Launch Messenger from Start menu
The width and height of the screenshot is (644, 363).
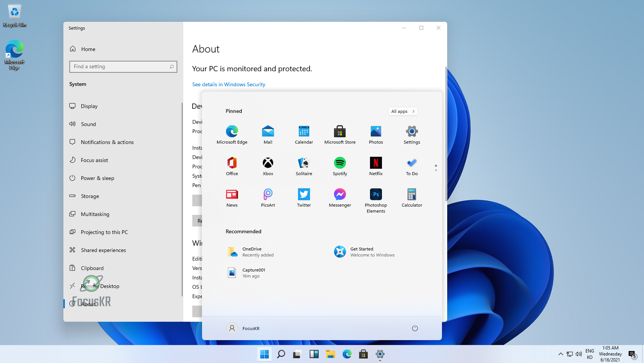point(340,198)
